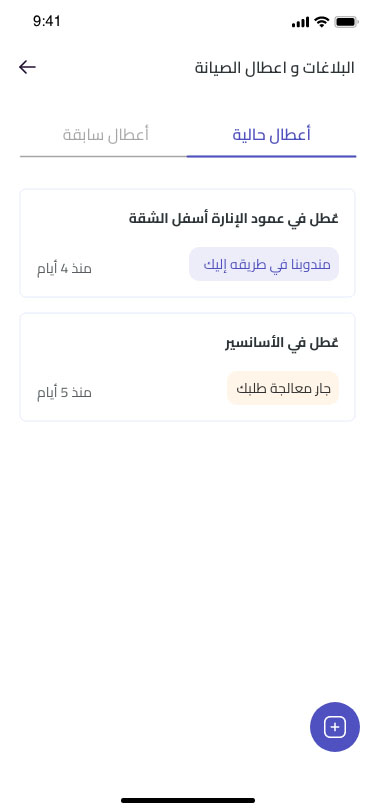Open the عطل في الأسانسير report card
The width and height of the screenshot is (375, 812).
[x=188, y=367]
